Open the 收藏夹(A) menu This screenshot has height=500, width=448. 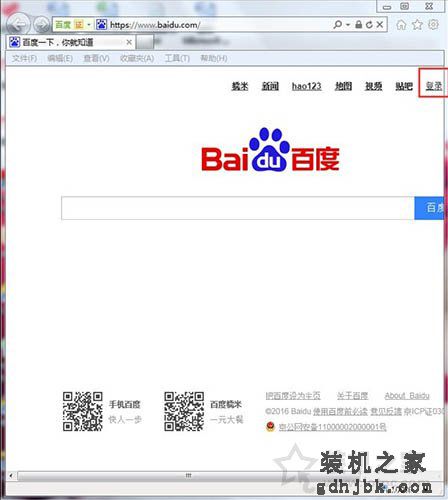point(137,58)
